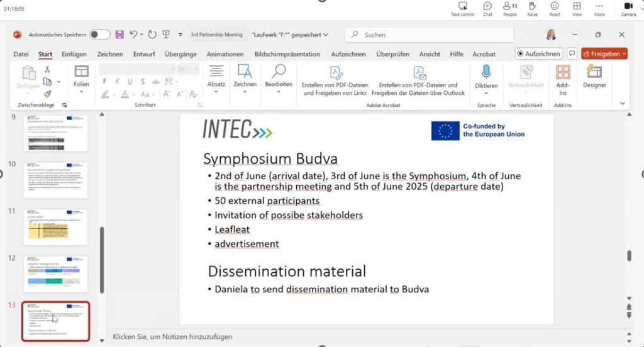Open the Undo history dropdown arrow
644x347 pixels.
tap(142, 35)
